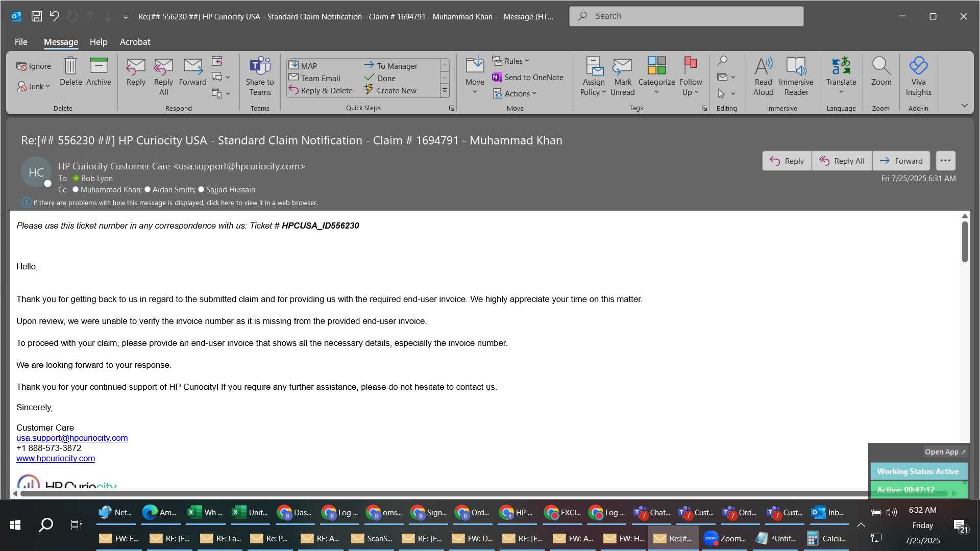Open more actions ellipsis menu

(x=945, y=161)
